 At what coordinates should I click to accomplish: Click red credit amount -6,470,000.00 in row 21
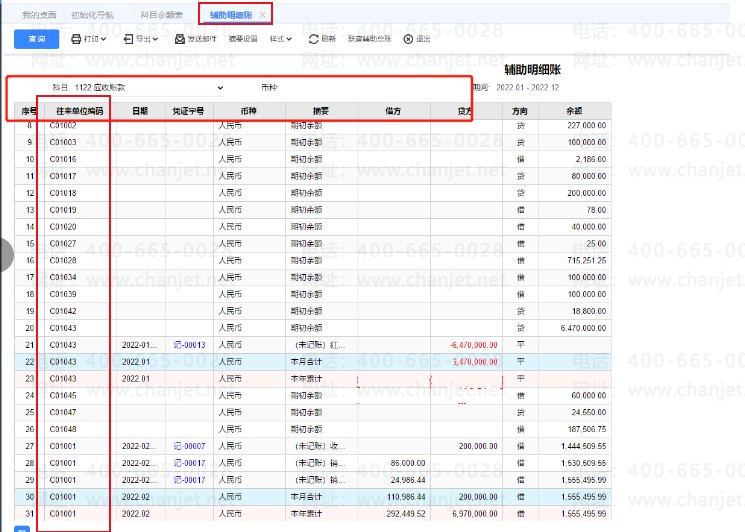(474, 345)
